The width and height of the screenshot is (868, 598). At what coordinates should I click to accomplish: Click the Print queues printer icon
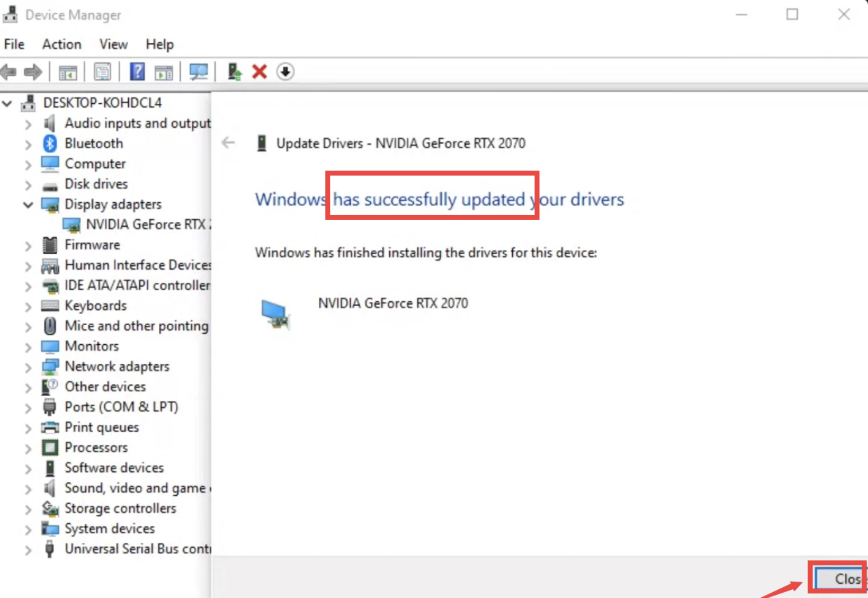click(x=50, y=427)
